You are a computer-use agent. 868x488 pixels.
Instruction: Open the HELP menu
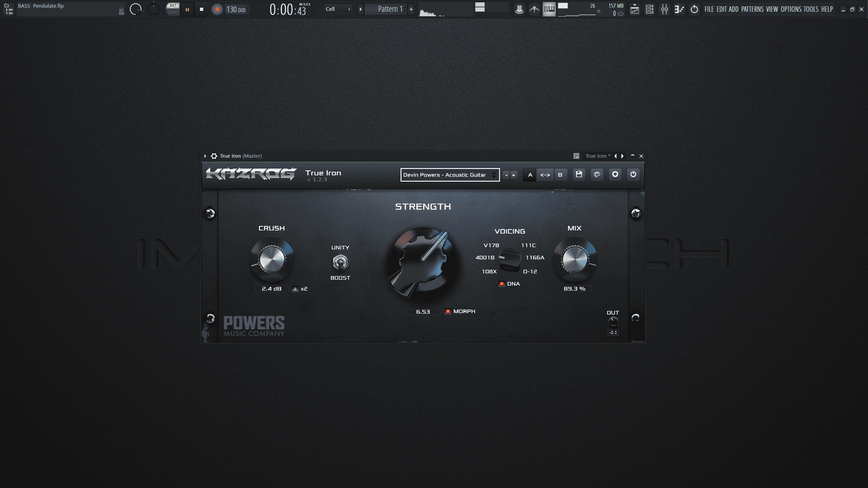coord(827,9)
